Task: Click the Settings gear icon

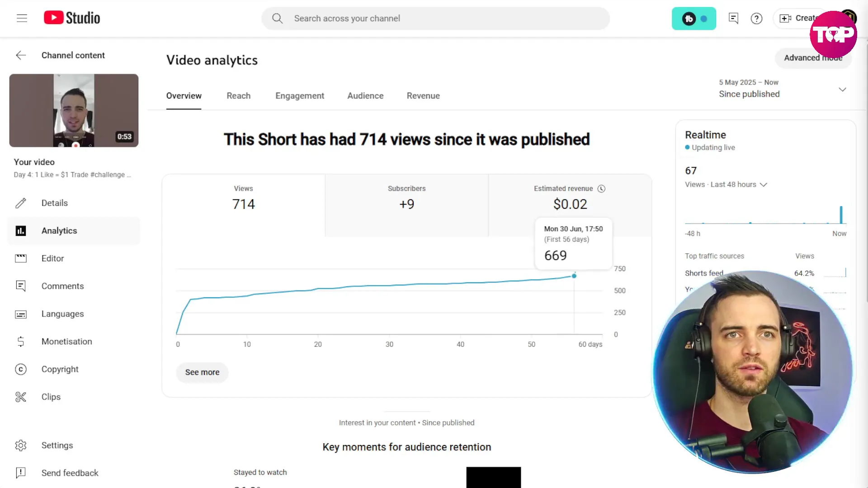Action: (x=21, y=446)
